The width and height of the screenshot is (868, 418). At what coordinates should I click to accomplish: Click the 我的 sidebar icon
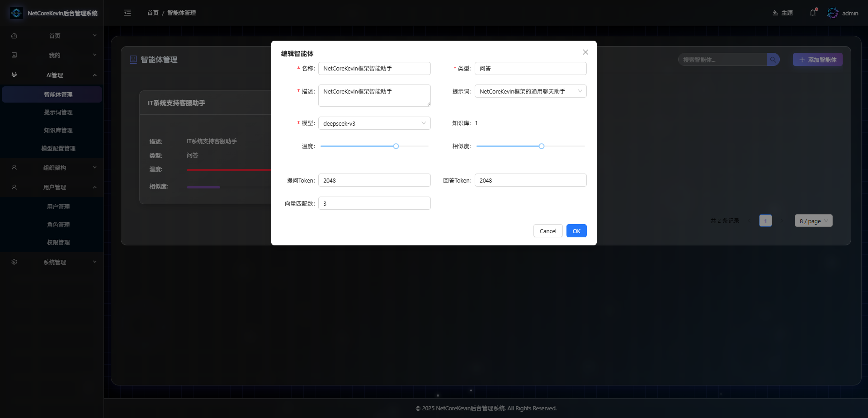(x=14, y=55)
